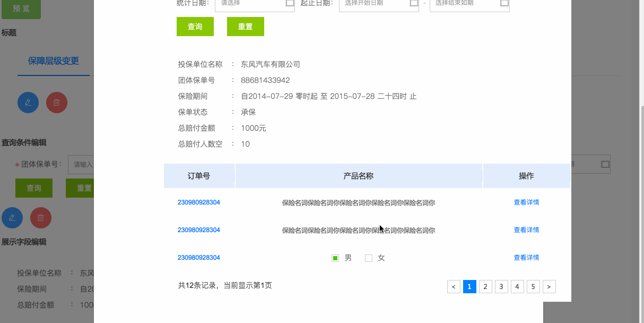Select page 4 in pagination
Image resolution: width=644 pixels, height=323 pixels.
[x=517, y=287]
